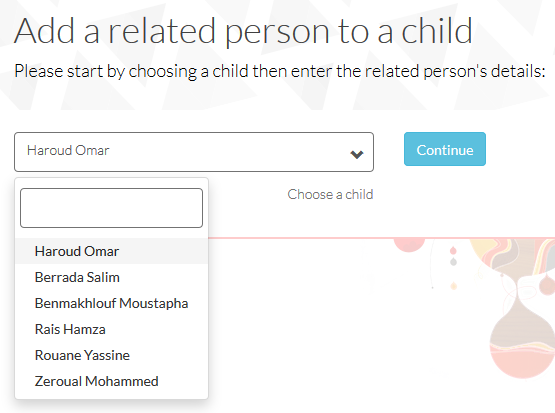
Task: Focus the search box inside the dropdown list
Action: point(111,208)
